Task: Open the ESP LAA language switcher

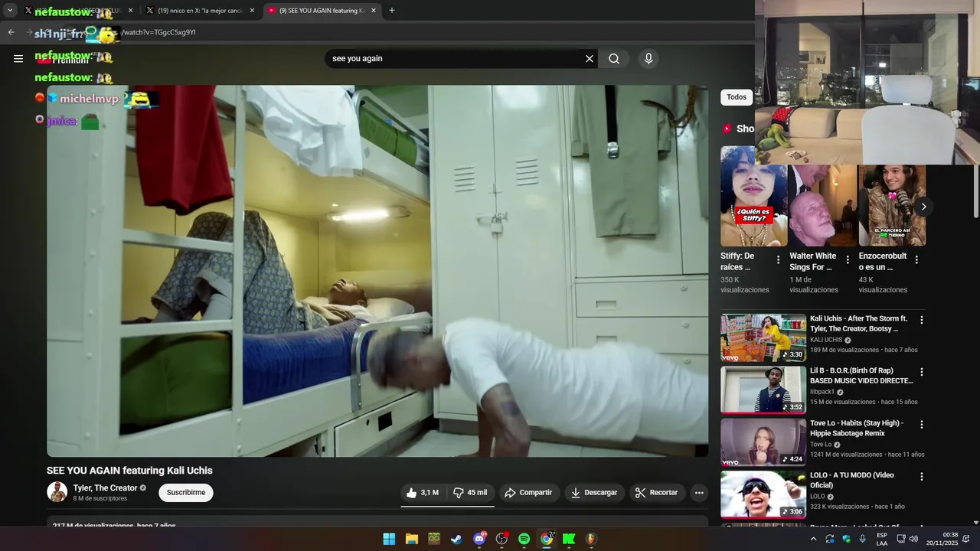Action: (882, 539)
